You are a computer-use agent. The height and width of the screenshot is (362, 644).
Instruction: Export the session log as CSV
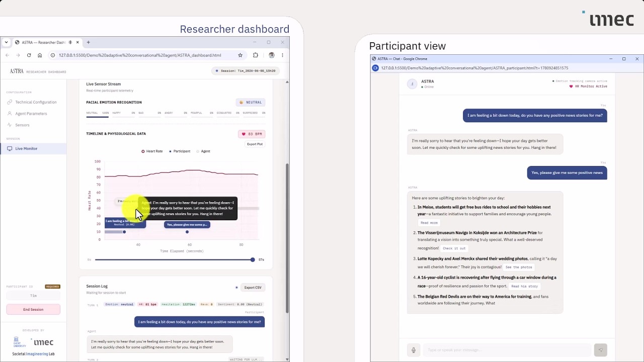(253, 288)
